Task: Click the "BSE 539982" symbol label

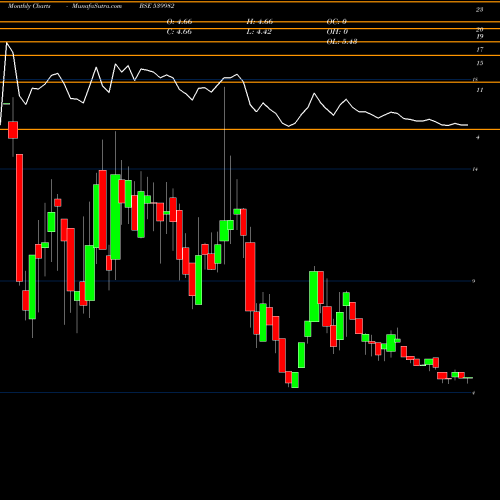Action: pyautogui.click(x=157, y=6)
